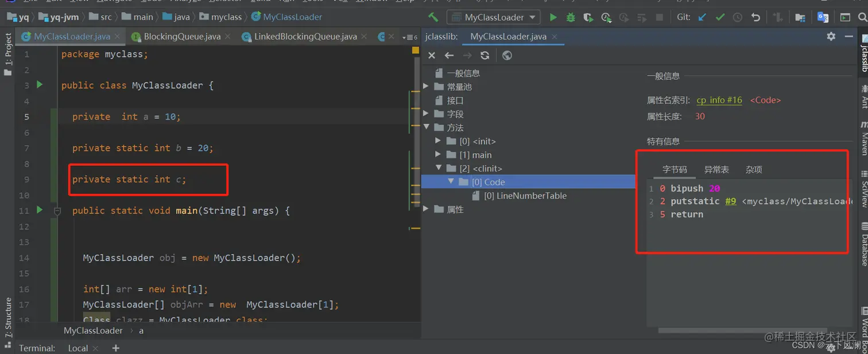Viewport: 868px width, 354px height.
Task: Switch to 杂项 tab
Action: tap(754, 169)
